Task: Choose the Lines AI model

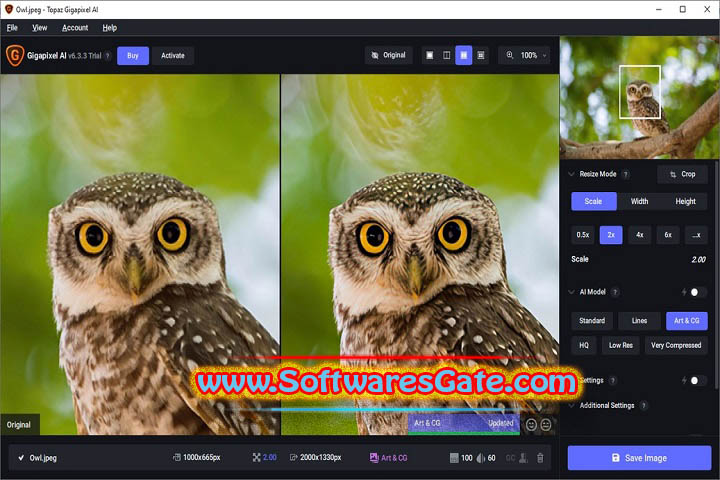Action: tap(639, 321)
